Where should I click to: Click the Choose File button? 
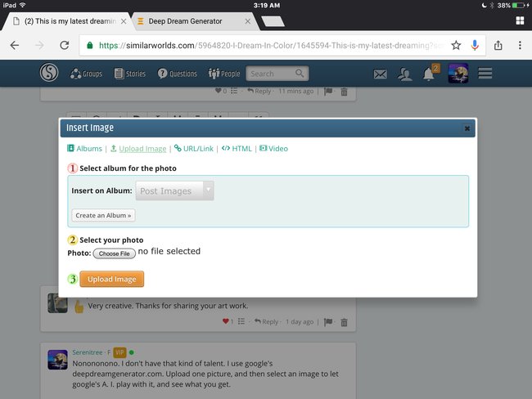click(115, 253)
